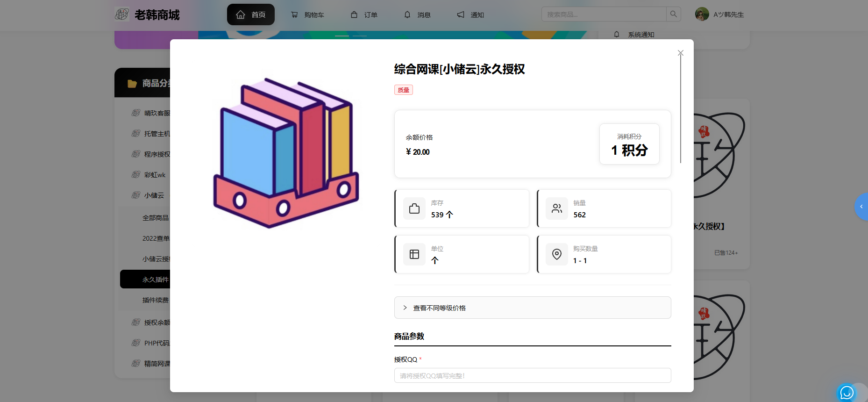Open the 消息 menu item
This screenshot has height=402, width=868.
418,15
